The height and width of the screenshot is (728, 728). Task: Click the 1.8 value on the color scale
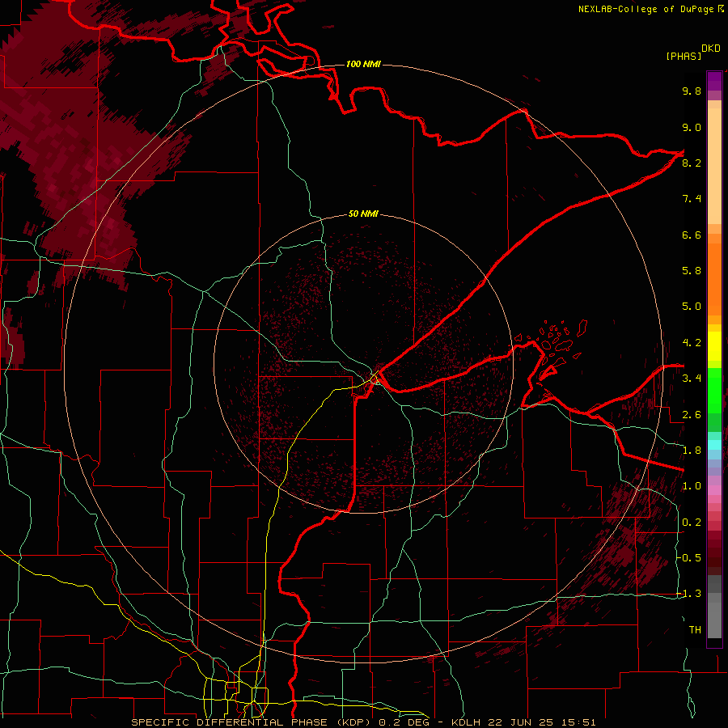coord(692,451)
